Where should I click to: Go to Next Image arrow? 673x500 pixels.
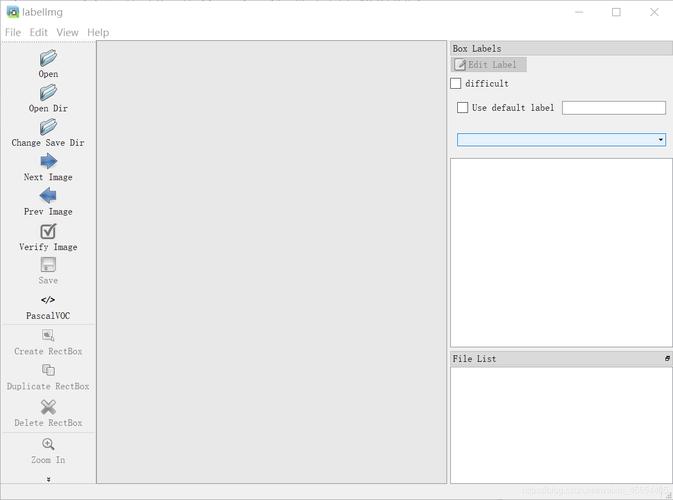(48, 162)
